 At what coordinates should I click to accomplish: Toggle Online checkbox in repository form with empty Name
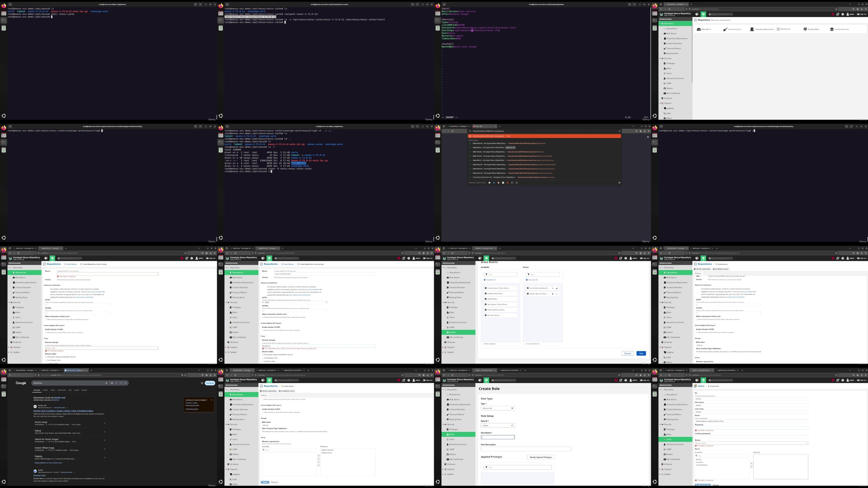point(58,280)
